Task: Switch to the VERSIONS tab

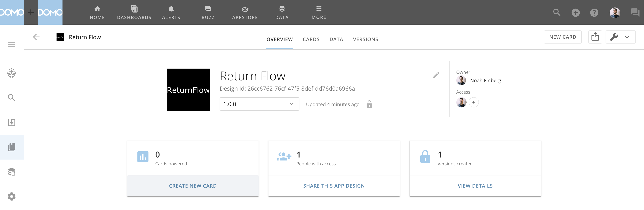Action: point(365,39)
